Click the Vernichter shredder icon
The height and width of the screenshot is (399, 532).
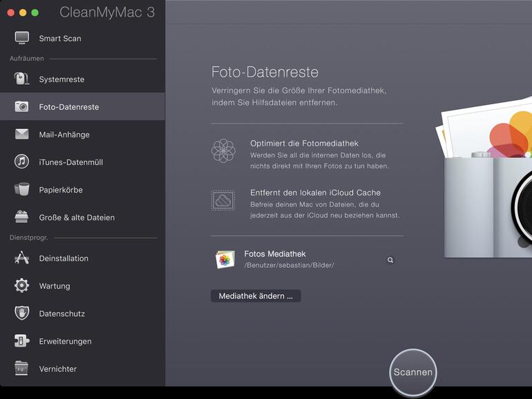click(22, 369)
